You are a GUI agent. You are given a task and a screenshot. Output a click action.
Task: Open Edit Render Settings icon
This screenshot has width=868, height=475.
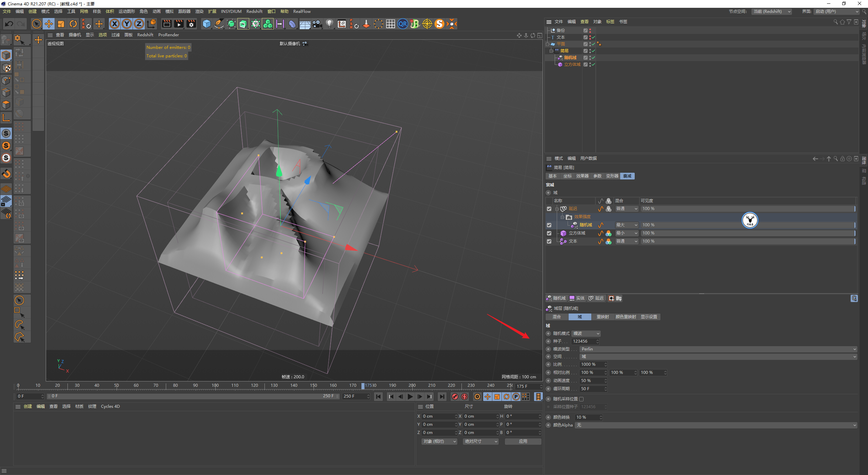tap(192, 24)
